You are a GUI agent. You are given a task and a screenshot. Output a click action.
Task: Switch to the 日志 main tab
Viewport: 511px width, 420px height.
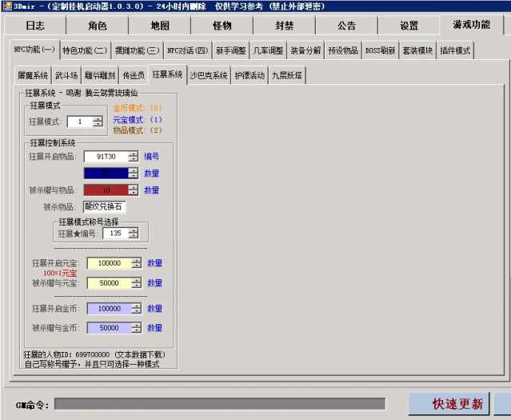click(34, 26)
